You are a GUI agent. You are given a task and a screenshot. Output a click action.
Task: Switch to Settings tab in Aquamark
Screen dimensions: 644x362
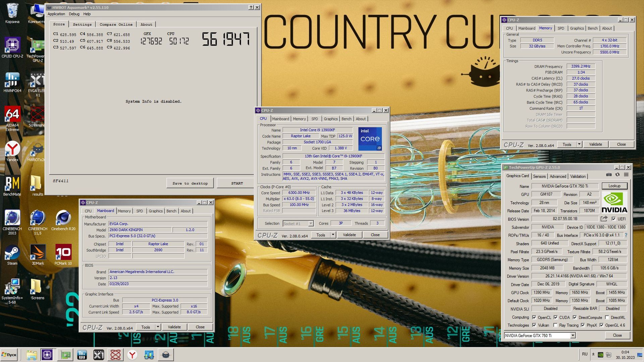click(x=82, y=24)
